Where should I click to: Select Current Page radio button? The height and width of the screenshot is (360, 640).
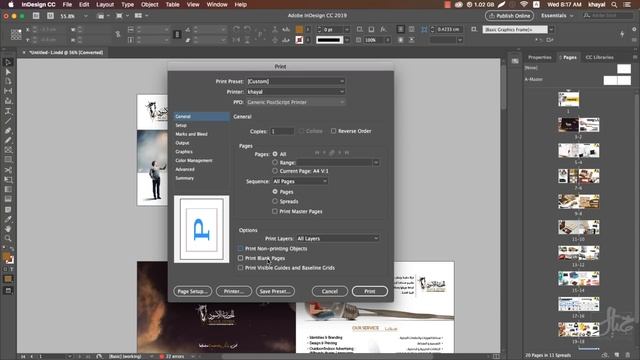click(x=275, y=171)
